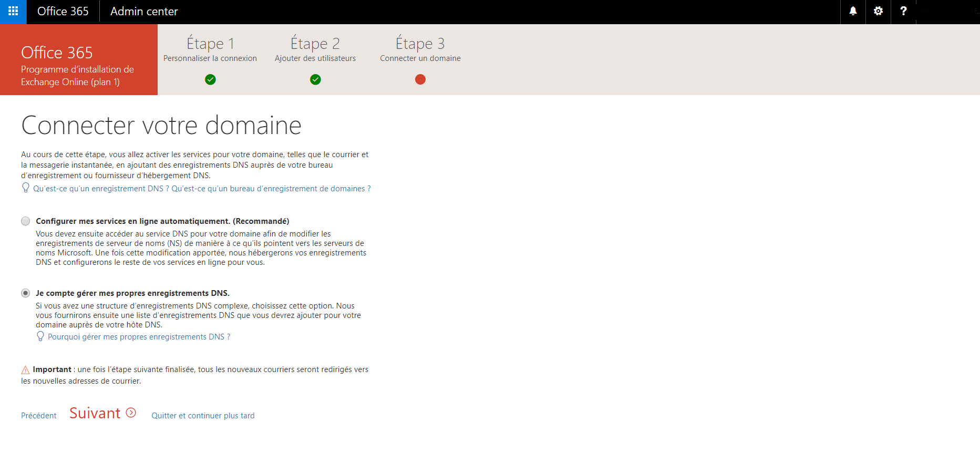Click the arrow circle icon beside Suivant
980x463 pixels.
coord(131,413)
